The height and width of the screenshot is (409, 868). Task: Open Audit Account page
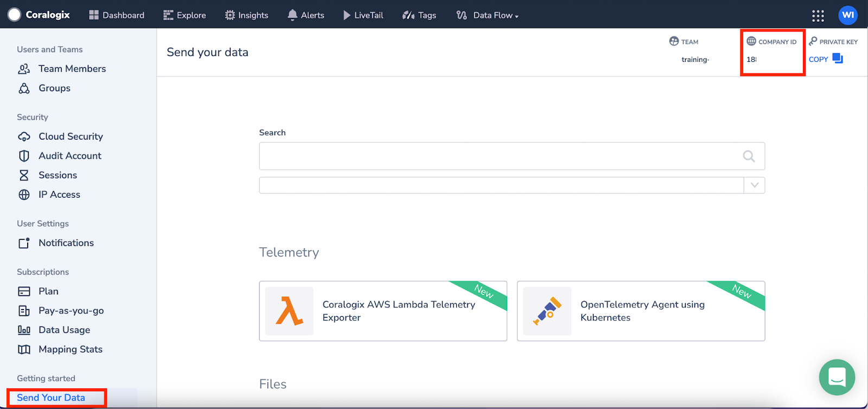tap(70, 156)
